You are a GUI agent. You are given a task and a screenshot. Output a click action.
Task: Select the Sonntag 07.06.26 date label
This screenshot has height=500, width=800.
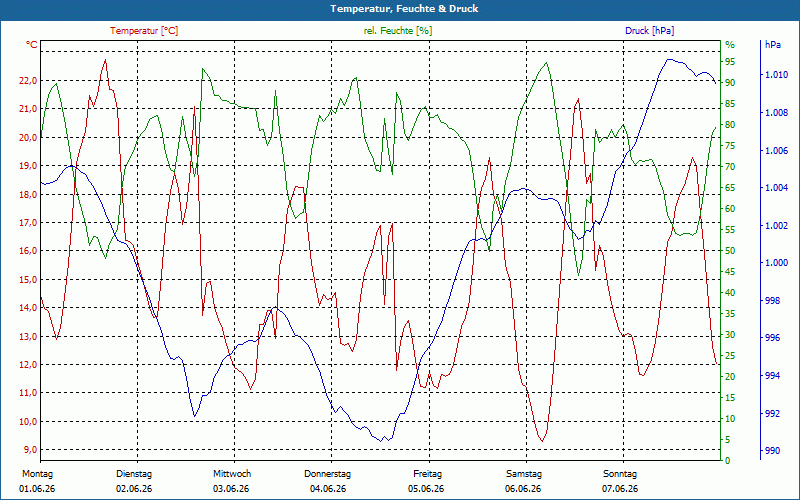pyautogui.click(x=620, y=481)
